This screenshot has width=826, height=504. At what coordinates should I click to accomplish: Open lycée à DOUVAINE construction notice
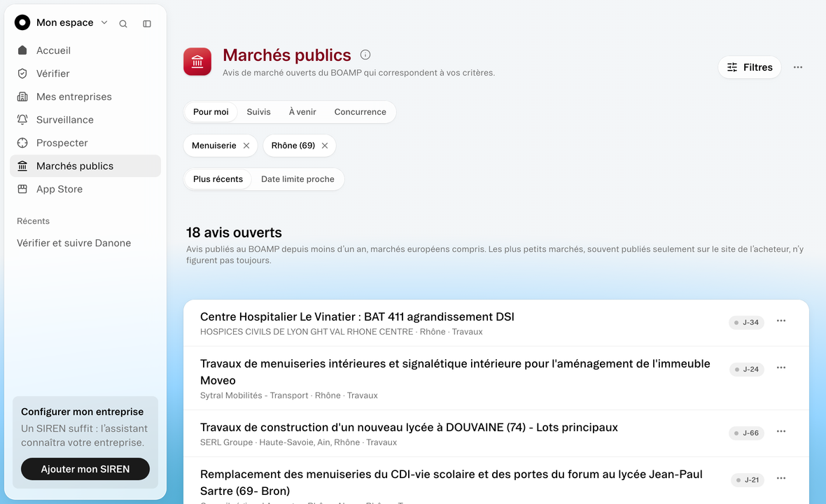(x=409, y=427)
